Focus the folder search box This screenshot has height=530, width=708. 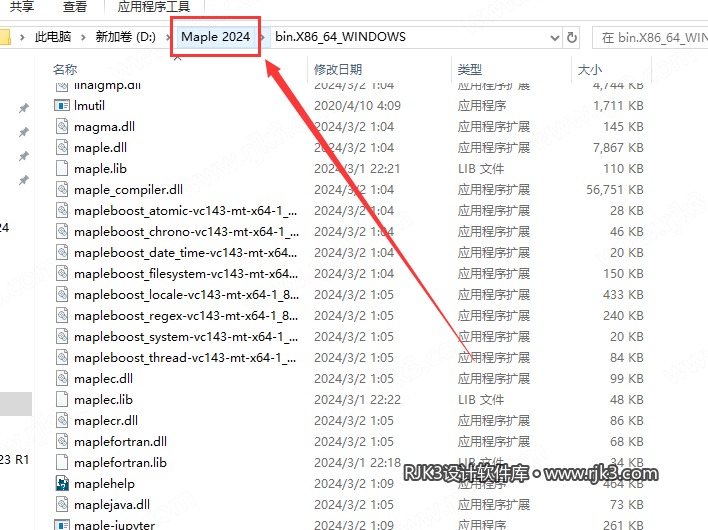tap(650, 37)
